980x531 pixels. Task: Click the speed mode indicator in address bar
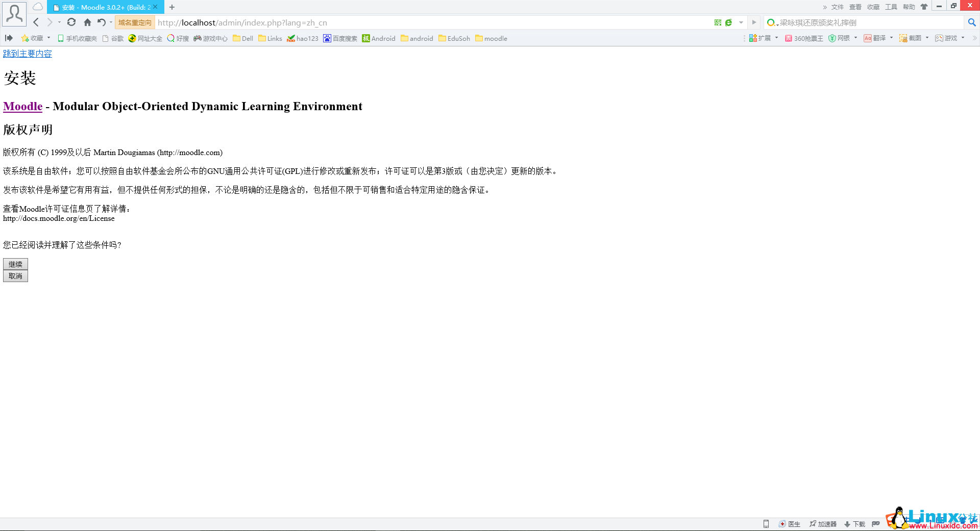[x=727, y=22]
